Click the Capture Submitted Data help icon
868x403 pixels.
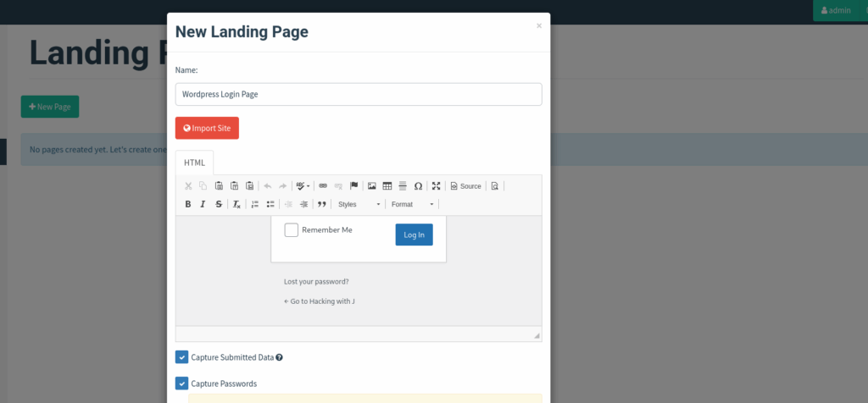click(x=280, y=357)
